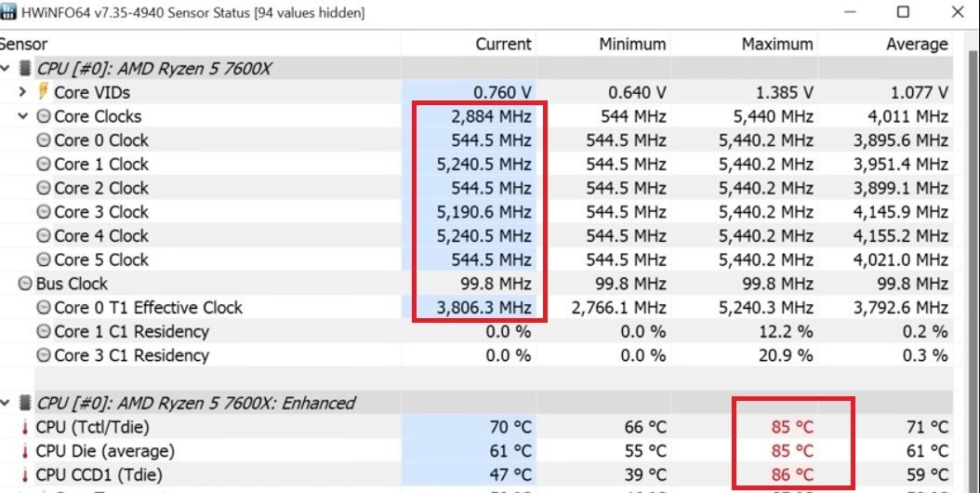Select the Core 4 Clock row label
The width and height of the screenshot is (980, 493).
101,236
